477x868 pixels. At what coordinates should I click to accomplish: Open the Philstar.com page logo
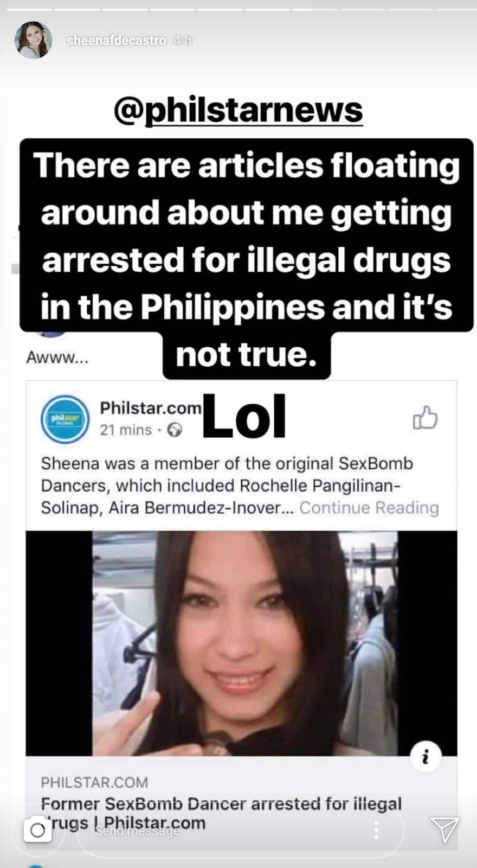point(65,418)
